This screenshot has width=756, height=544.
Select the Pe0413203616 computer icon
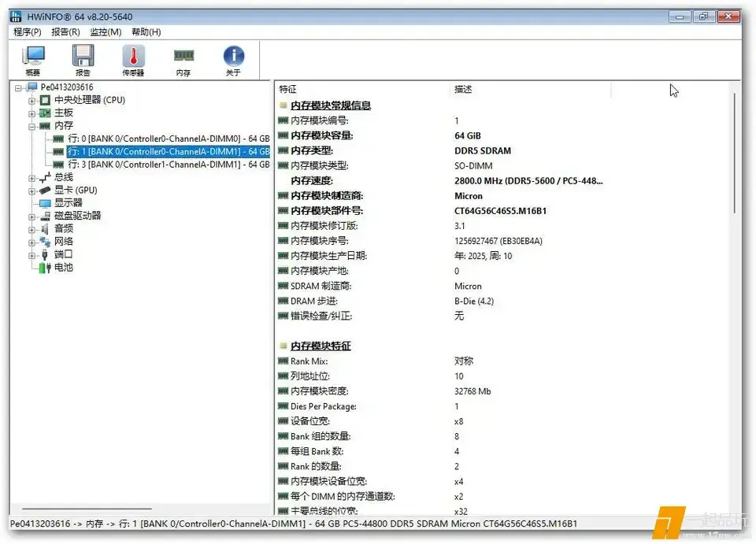pyautogui.click(x=32, y=87)
